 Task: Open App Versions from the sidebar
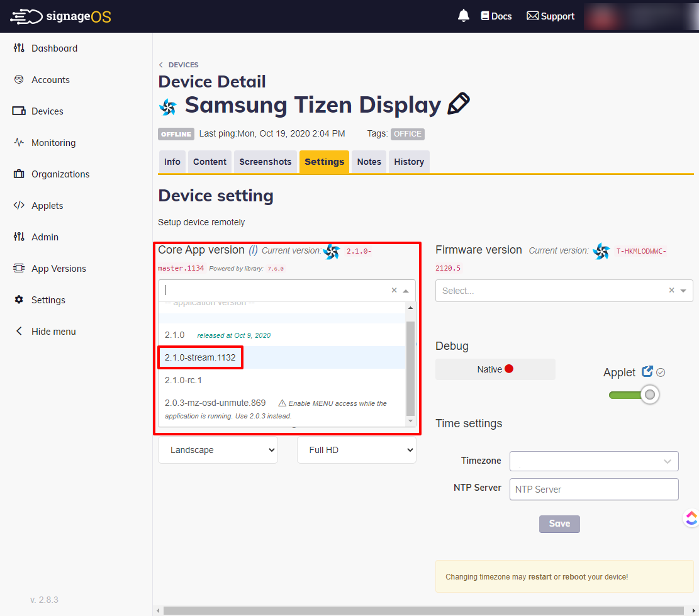[x=59, y=268]
